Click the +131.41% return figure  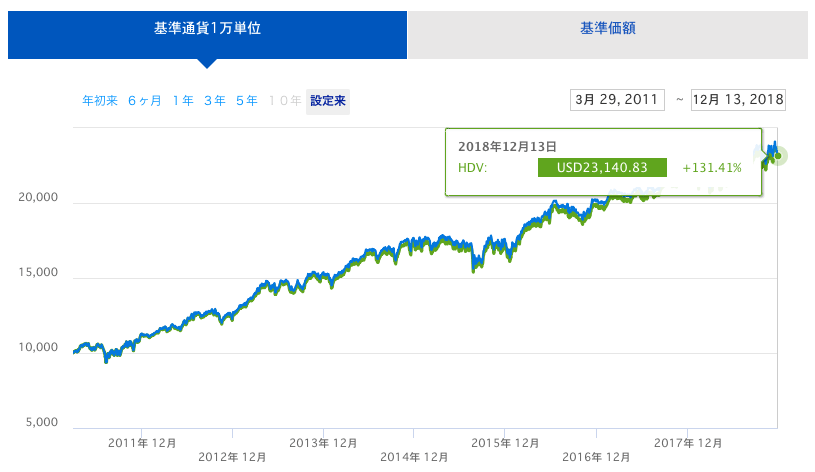pyautogui.click(x=712, y=168)
